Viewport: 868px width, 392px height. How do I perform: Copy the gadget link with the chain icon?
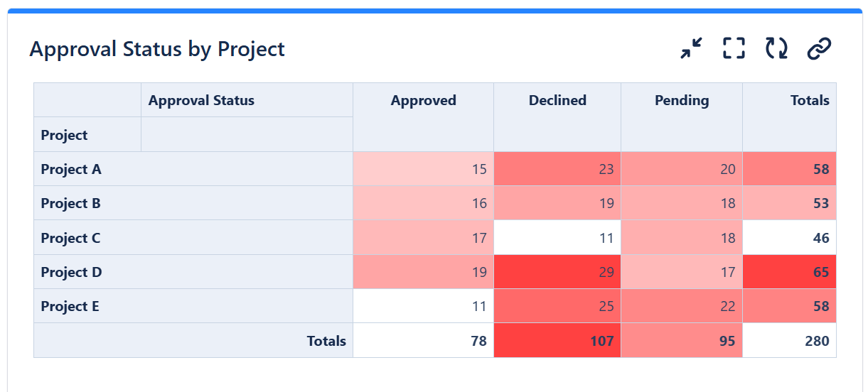pyautogui.click(x=819, y=48)
